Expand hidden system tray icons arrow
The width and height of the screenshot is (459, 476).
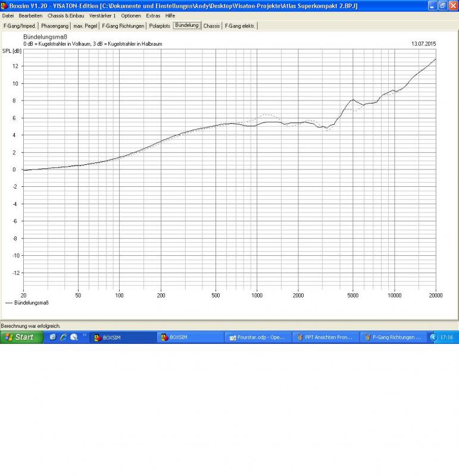coord(433,337)
